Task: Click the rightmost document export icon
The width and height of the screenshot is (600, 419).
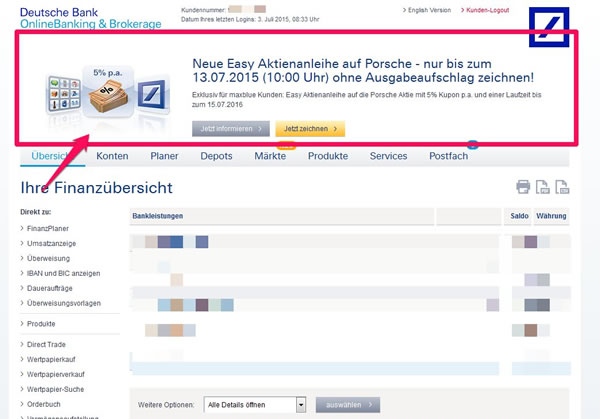Action: tap(562, 187)
